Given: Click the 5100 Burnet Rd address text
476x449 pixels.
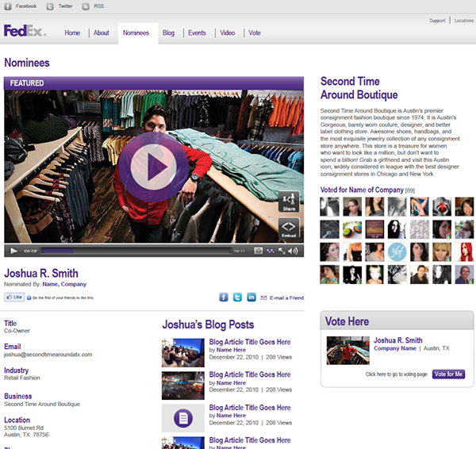Looking at the screenshot, I should pyautogui.click(x=24, y=428).
